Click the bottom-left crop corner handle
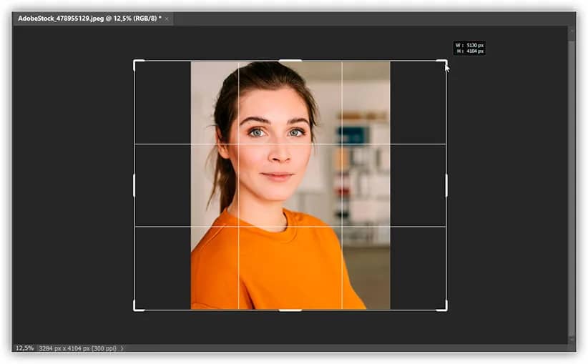588x364 pixels. pyautogui.click(x=135, y=309)
